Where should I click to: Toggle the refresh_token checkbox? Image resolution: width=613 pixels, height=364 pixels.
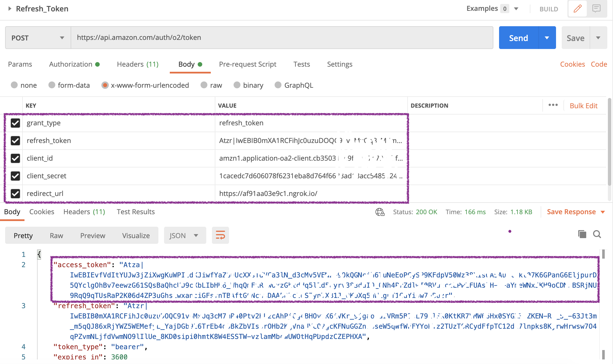click(x=15, y=141)
